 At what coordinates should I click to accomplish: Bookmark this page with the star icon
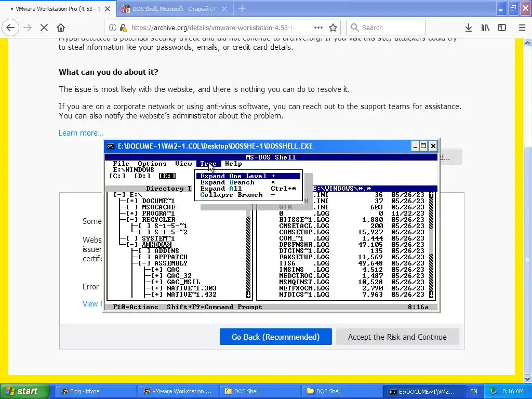coord(333,28)
